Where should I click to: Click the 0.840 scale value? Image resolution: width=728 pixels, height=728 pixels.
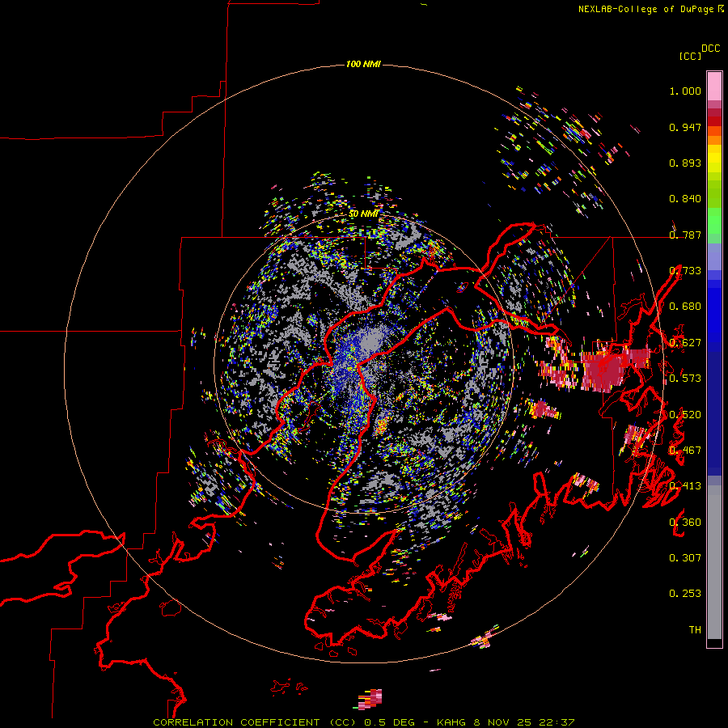pos(685,199)
